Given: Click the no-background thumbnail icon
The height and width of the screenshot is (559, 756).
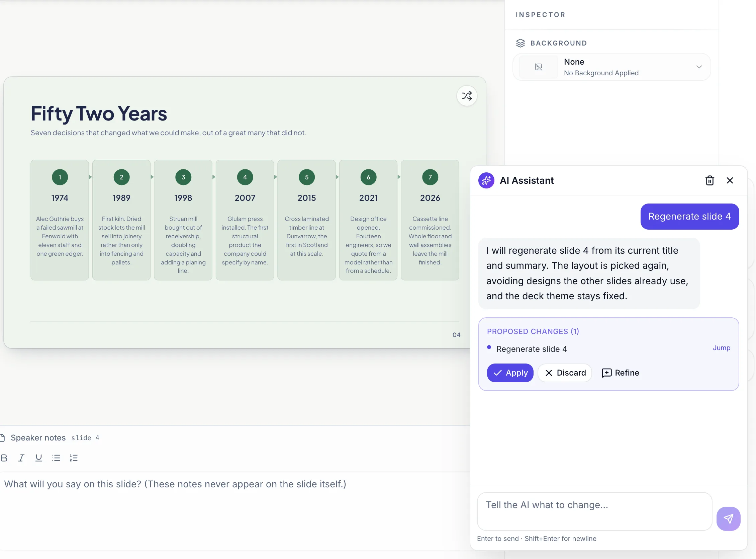Looking at the screenshot, I should coord(538,67).
